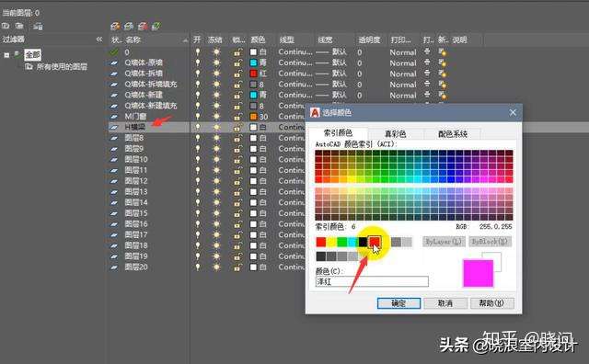
Task: Toggle freeze sun icon for 图层10
Action: coord(216,160)
